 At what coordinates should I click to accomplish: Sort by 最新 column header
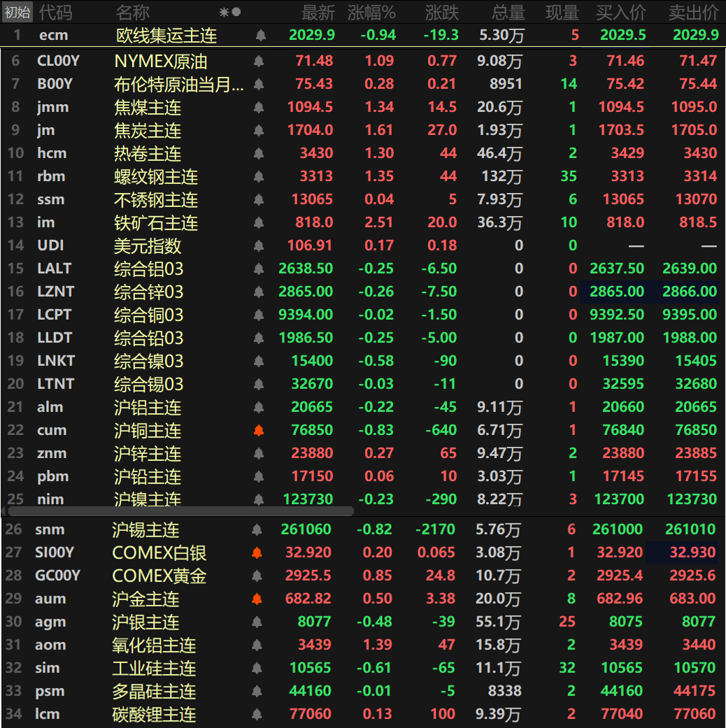click(x=318, y=12)
